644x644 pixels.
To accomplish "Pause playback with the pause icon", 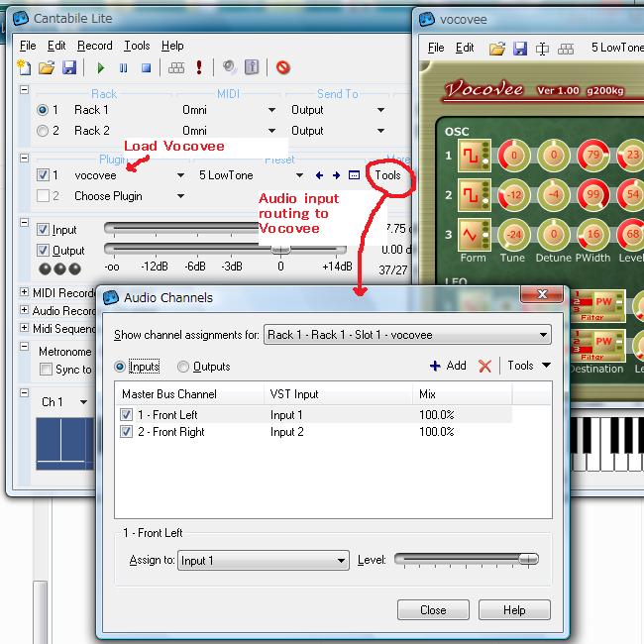I will 123,67.
